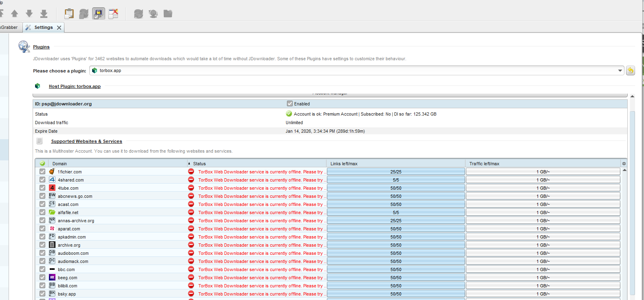Click the move to bottom arrow icon
This screenshot has height=300, width=644.
[44, 14]
